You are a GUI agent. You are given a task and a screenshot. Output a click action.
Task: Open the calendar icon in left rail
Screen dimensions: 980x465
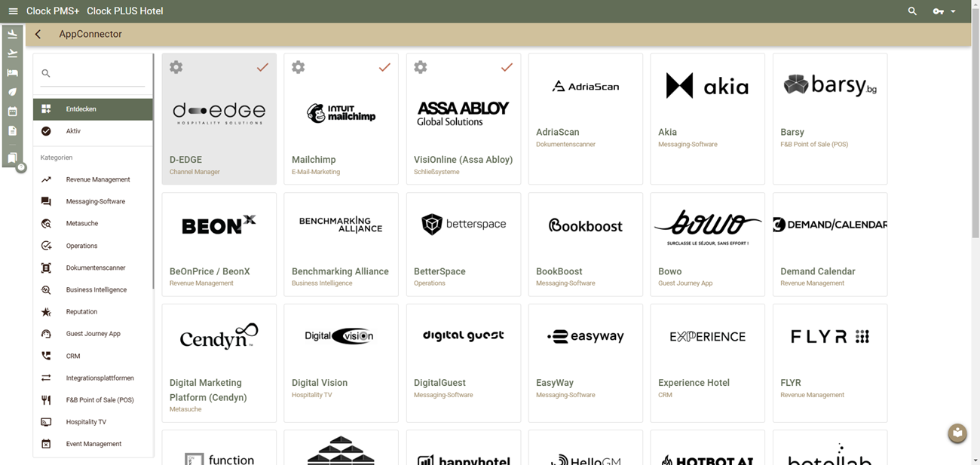coord(12,112)
